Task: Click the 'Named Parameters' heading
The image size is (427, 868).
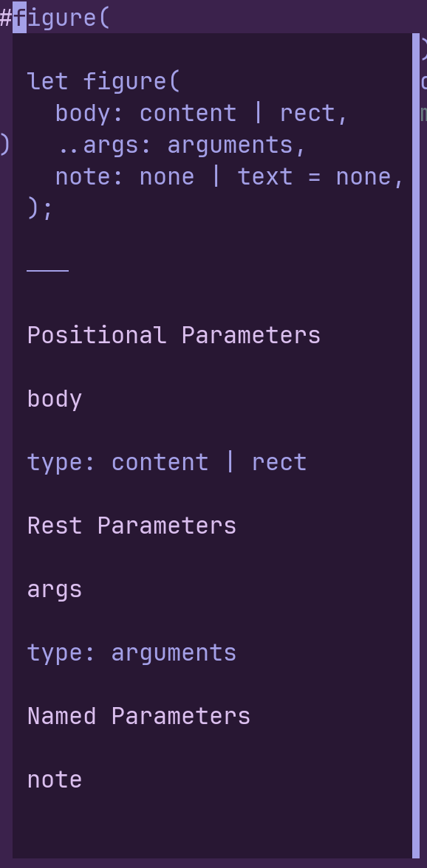Action: coord(139,716)
